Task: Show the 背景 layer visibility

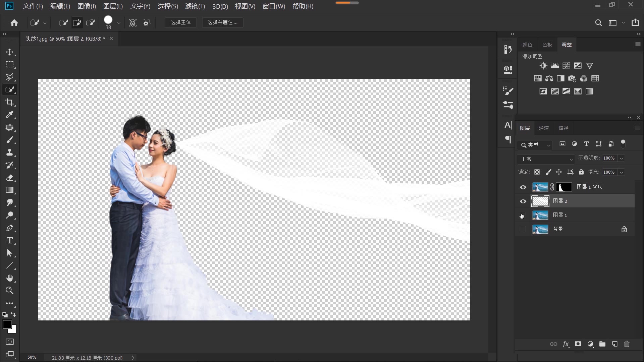Action: pyautogui.click(x=523, y=229)
